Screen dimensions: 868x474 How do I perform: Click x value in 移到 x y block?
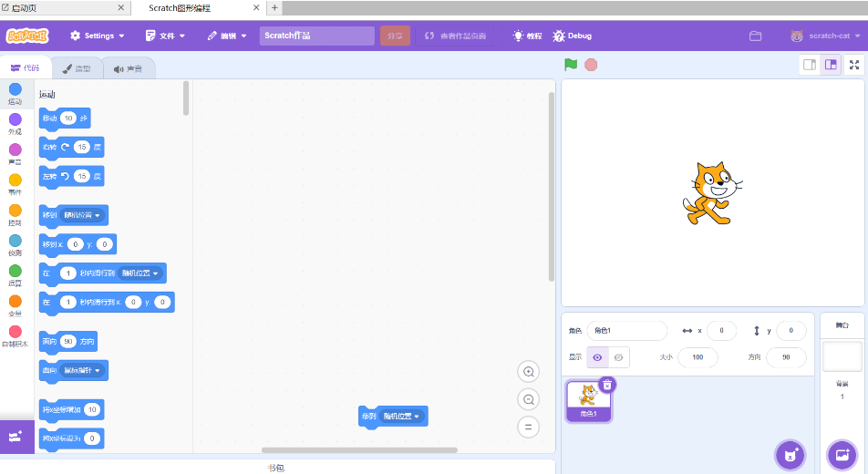coord(76,244)
